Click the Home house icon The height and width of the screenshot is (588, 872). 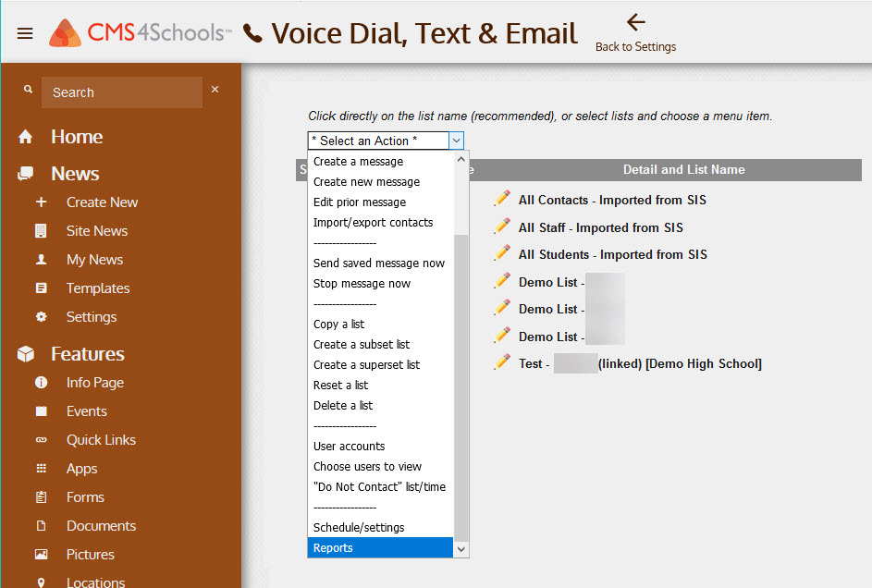coord(25,137)
